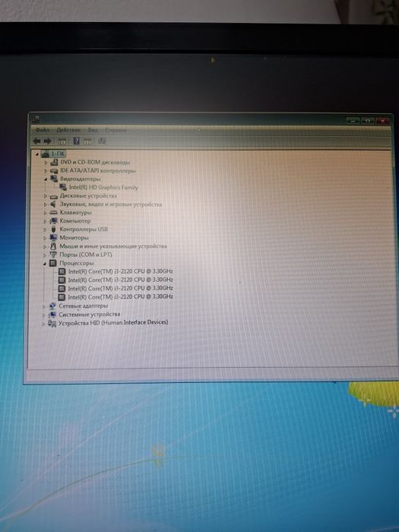Collapse the Процессоры branch
Image resolution: width=399 pixels, height=532 pixels.
pyautogui.click(x=45, y=263)
